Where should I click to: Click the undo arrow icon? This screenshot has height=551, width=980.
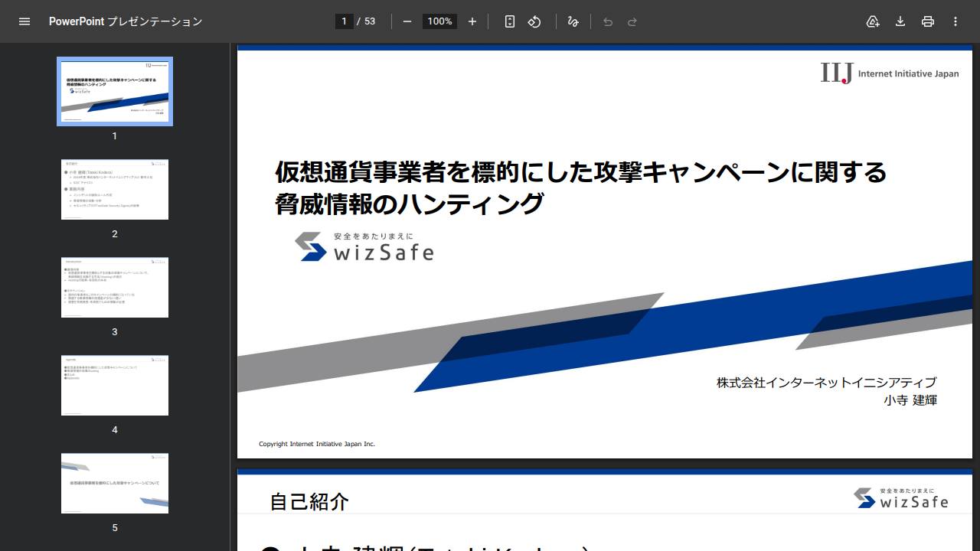tap(608, 21)
